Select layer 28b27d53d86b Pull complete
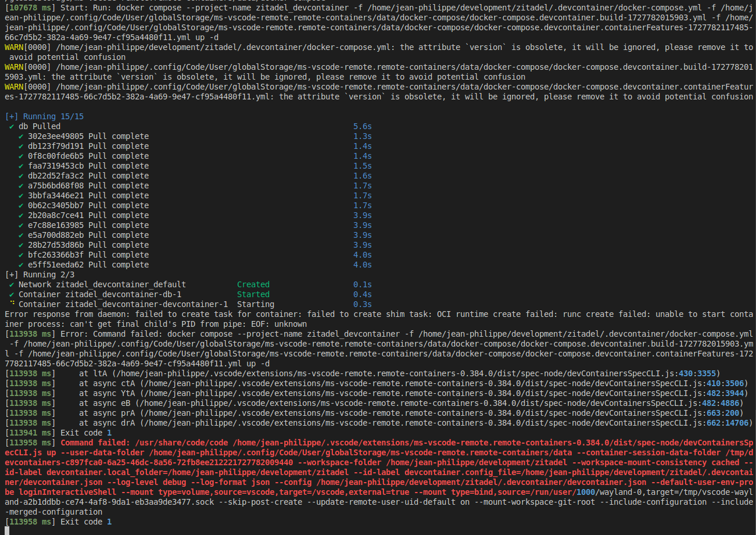The height and width of the screenshot is (535, 756). (x=88, y=245)
